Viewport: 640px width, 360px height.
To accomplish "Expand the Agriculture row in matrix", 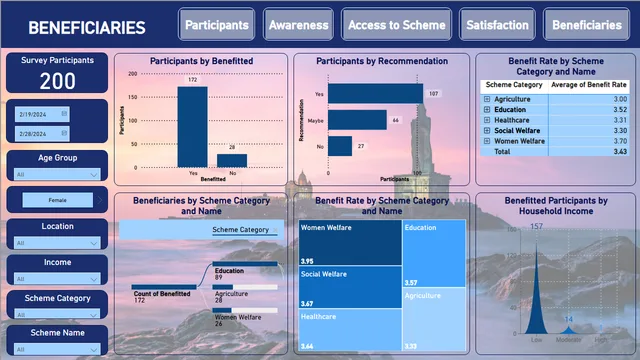I will click(x=487, y=99).
